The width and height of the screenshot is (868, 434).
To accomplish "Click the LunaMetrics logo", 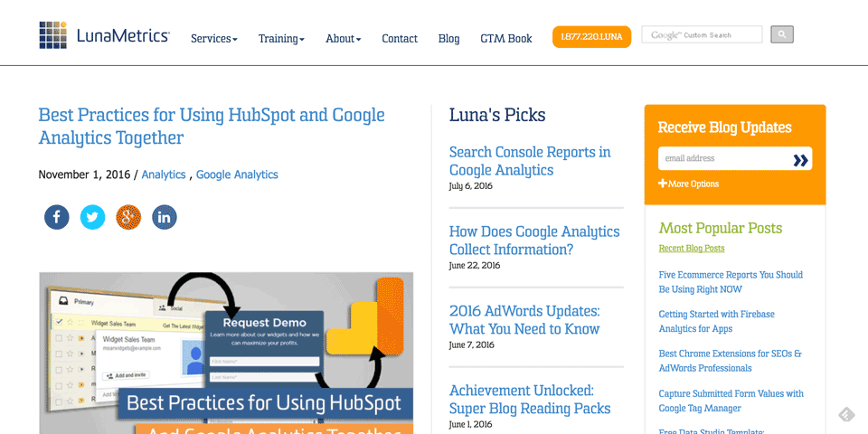I will [104, 36].
